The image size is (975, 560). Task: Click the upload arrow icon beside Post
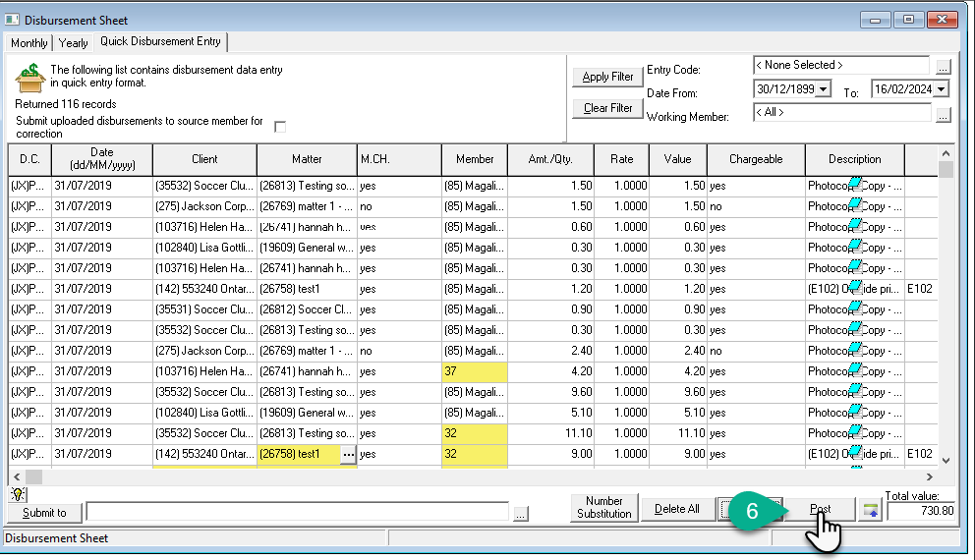(871, 511)
